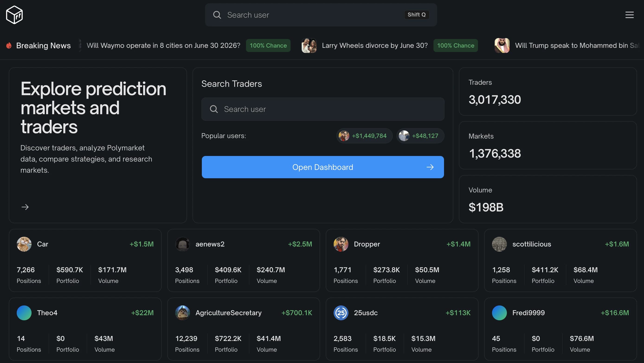Focus the top Search user field
Image resolution: width=644 pixels, height=363 pixels.
point(321,15)
